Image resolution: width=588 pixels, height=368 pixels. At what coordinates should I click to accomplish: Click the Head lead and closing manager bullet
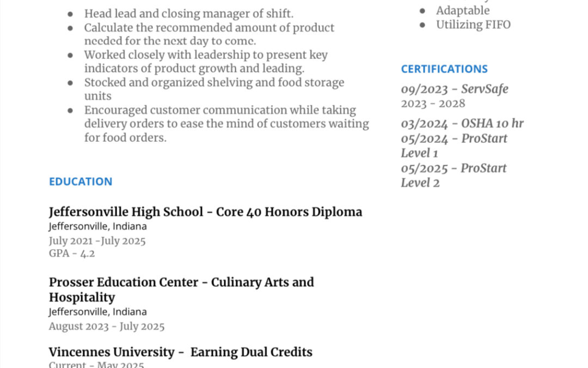pos(188,14)
